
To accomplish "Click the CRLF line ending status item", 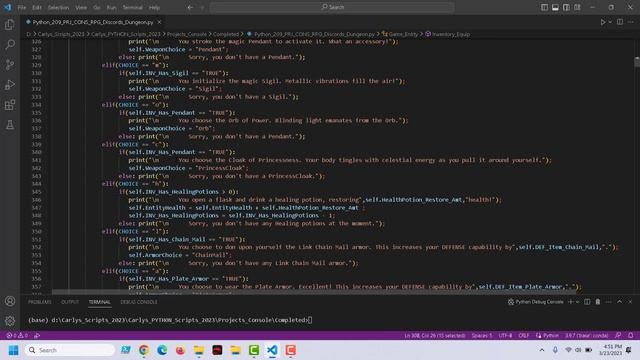I will pos(524,336).
